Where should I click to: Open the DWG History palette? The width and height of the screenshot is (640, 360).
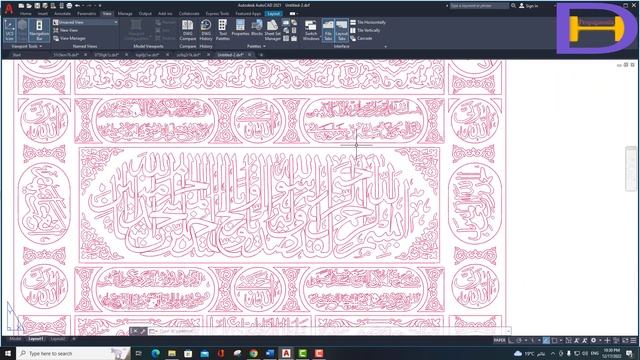click(x=206, y=30)
